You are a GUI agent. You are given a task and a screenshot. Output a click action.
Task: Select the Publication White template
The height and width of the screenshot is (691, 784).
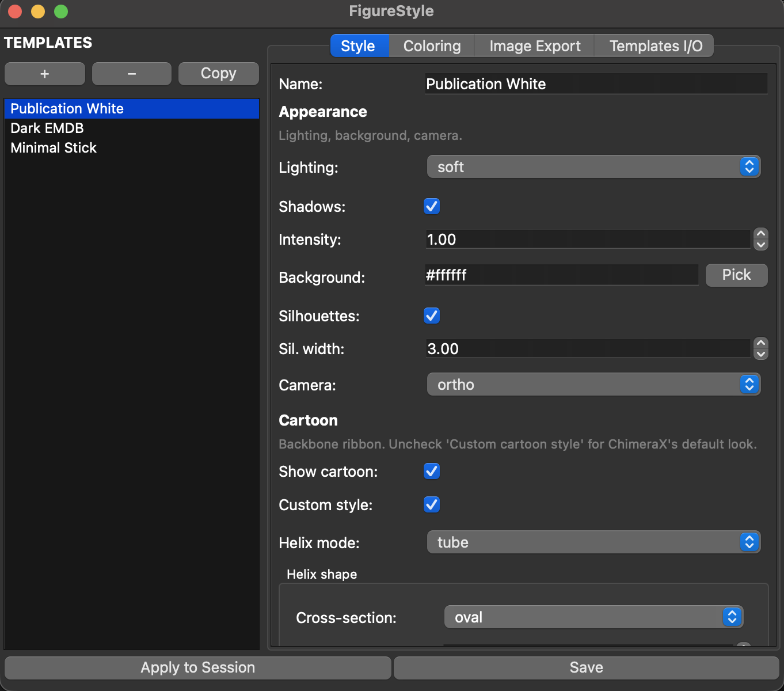click(132, 109)
